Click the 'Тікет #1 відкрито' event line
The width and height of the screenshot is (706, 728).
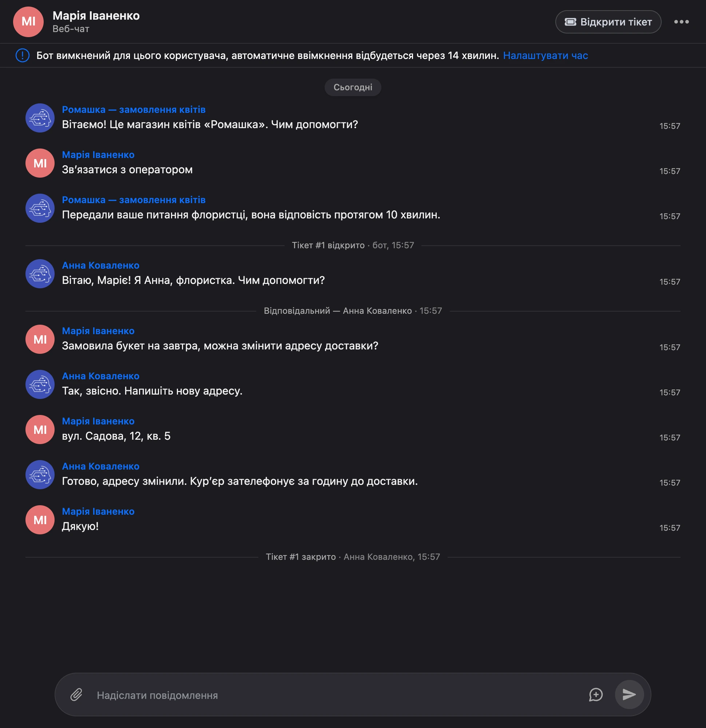click(353, 245)
